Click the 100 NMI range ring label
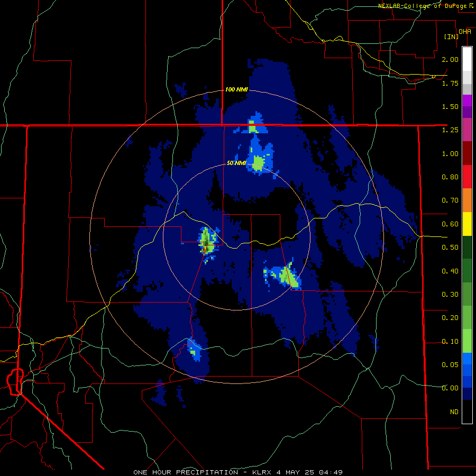Screen dimensions: 476x476 click(x=236, y=89)
